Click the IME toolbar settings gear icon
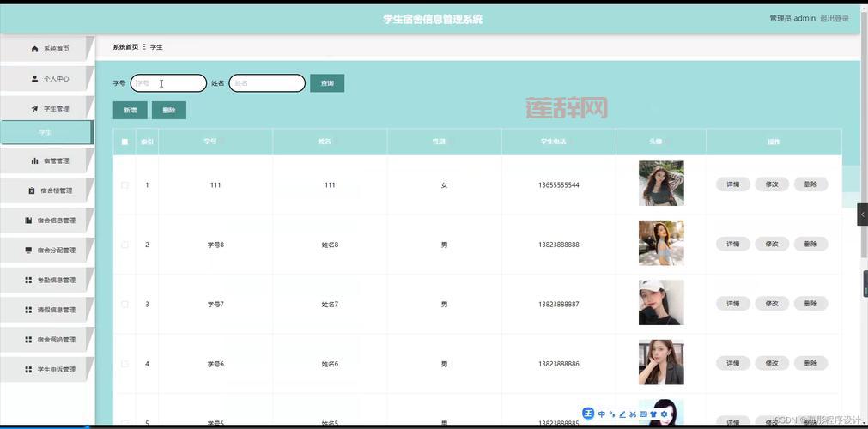The width and height of the screenshot is (868, 429). pyautogui.click(x=664, y=414)
